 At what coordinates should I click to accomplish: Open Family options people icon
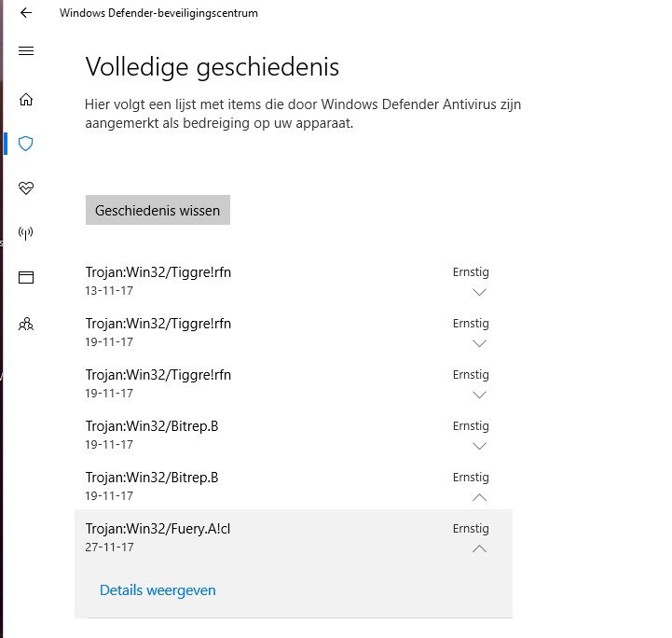pos(26,324)
